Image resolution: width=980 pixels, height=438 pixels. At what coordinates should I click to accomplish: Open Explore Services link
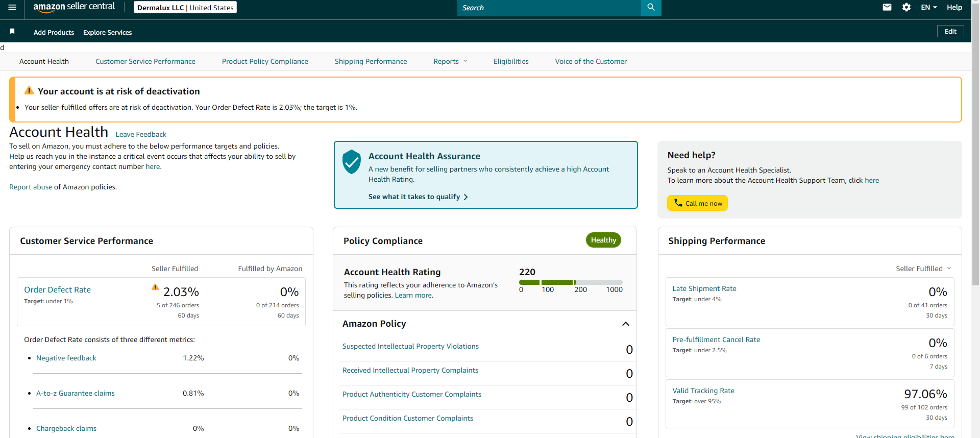point(107,32)
